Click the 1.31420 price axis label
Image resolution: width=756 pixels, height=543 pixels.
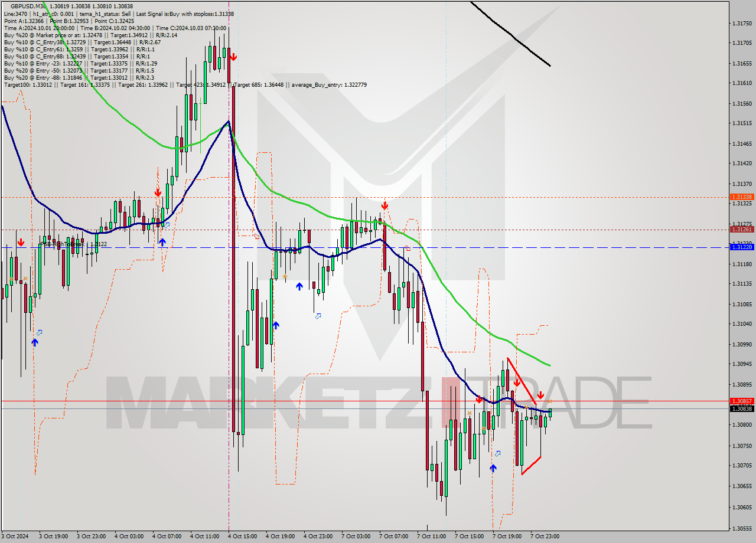(x=742, y=163)
